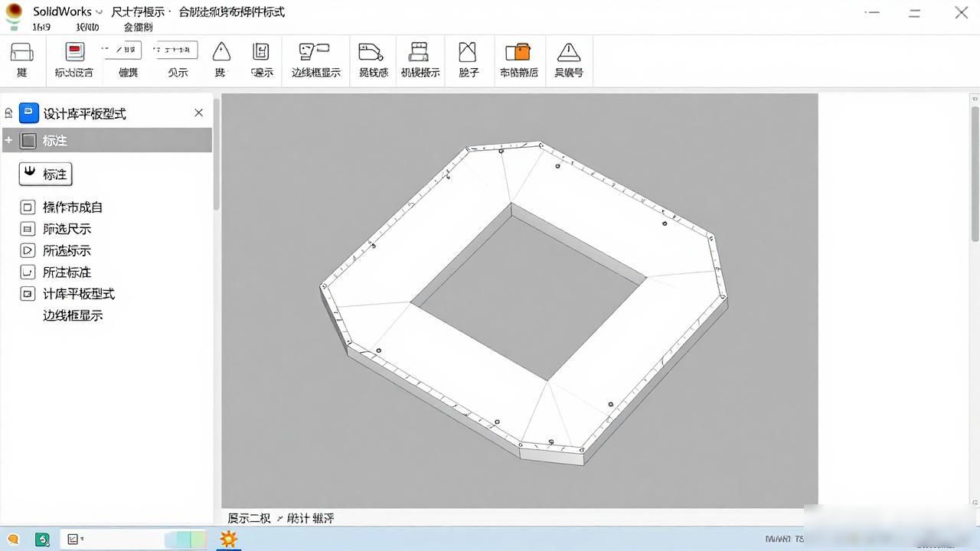Click the second dimension style box in ribbon
Viewport: 980px width, 551px height.
tap(175, 51)
